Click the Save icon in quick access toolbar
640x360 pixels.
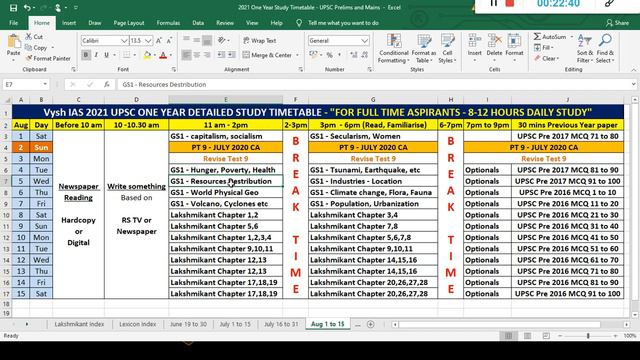(x=13, y=8)
